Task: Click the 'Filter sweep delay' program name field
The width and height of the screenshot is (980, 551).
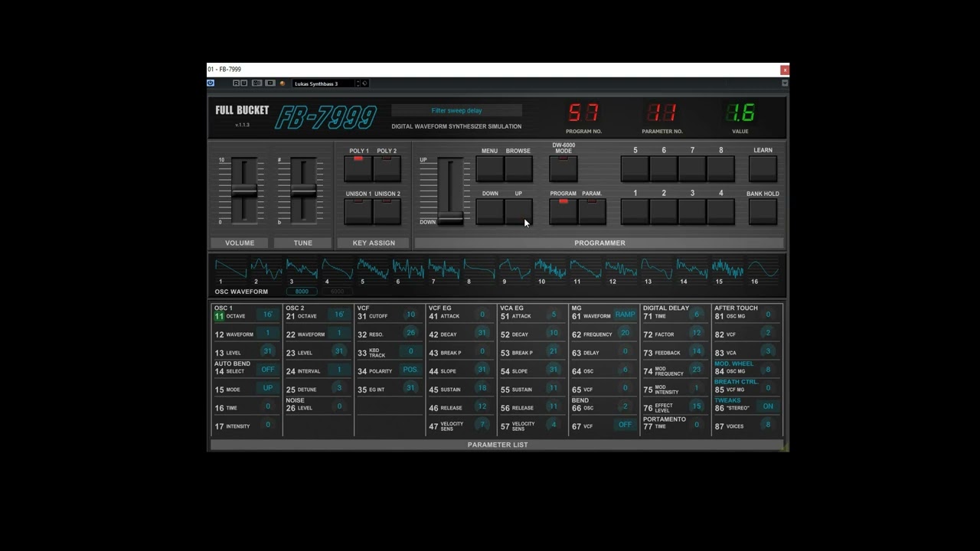Action: pyautogui.click(x=456, y=111)
